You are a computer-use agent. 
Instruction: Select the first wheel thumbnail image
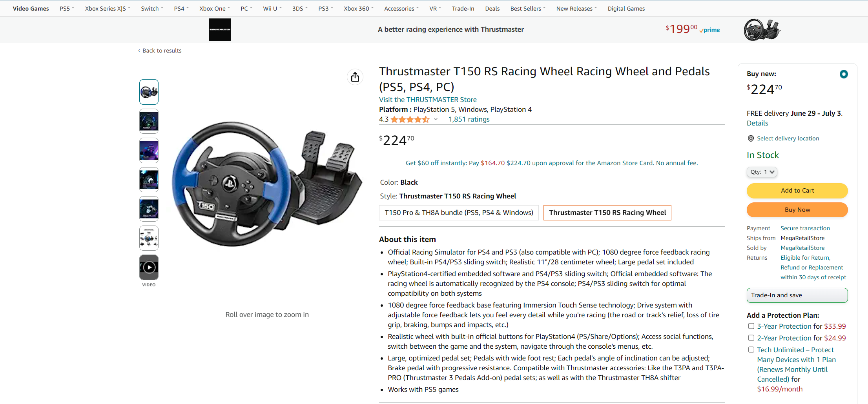149,92
